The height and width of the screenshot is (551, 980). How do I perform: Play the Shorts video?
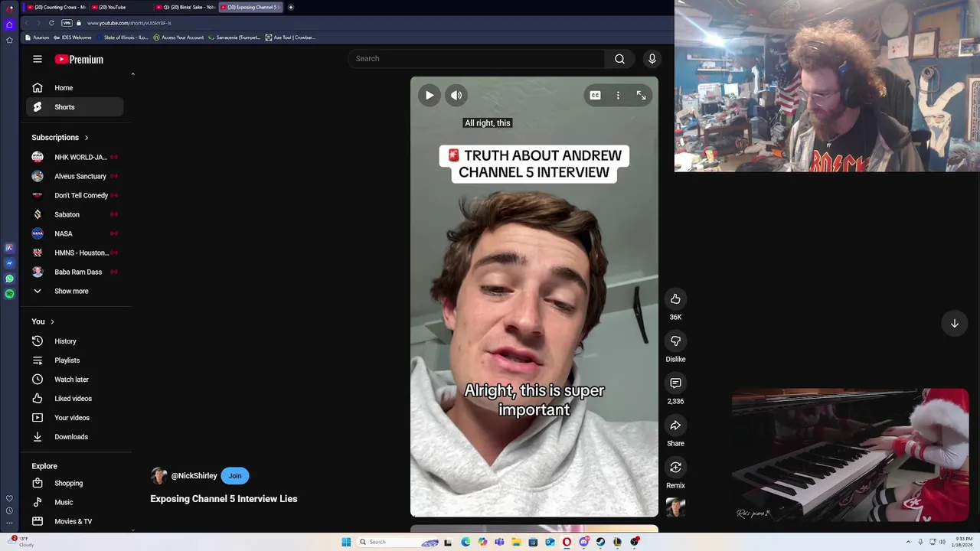(x=430, y=96)
